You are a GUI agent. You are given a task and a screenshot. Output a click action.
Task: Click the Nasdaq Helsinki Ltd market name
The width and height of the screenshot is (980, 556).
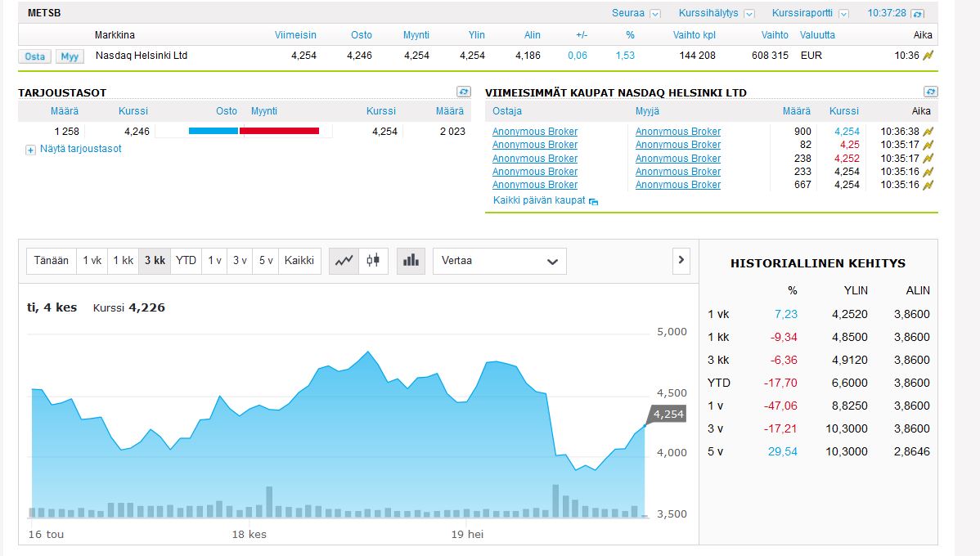[142, 56]
